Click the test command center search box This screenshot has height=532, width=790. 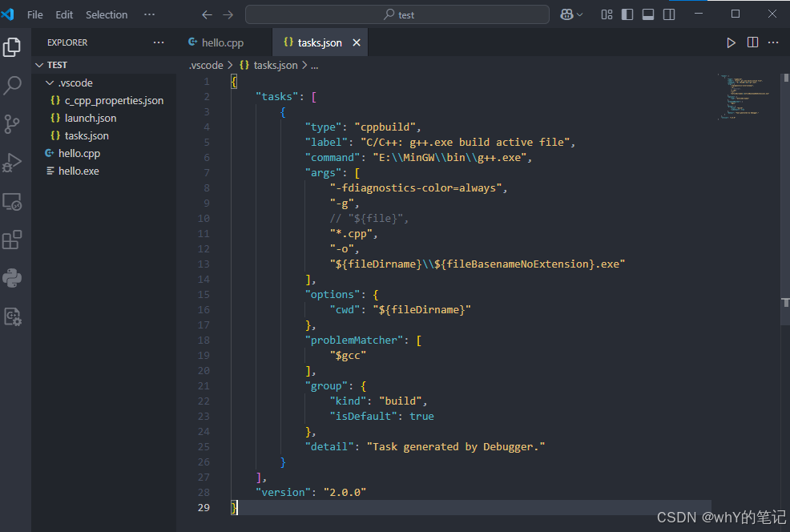click(x=397, y=14)
